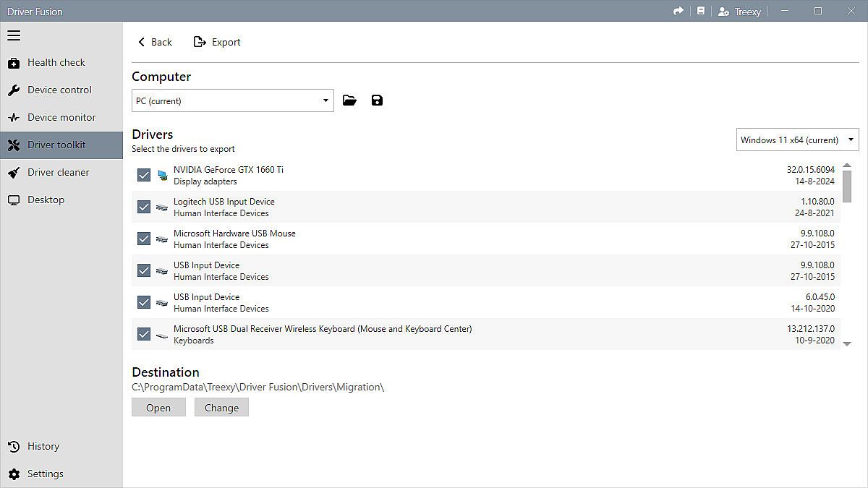The width and height of the screenshot is (868, 488).
Task: Switch to the Health check section
Action: tap(56, 62)
